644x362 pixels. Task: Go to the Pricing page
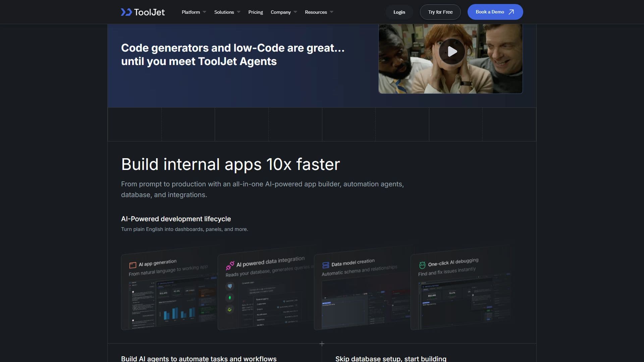[256, 12]
